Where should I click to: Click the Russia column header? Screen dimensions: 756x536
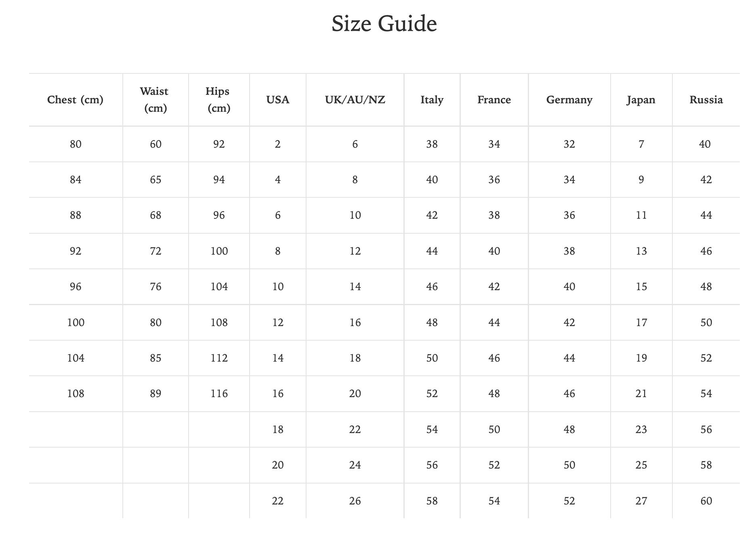[706, 100]
